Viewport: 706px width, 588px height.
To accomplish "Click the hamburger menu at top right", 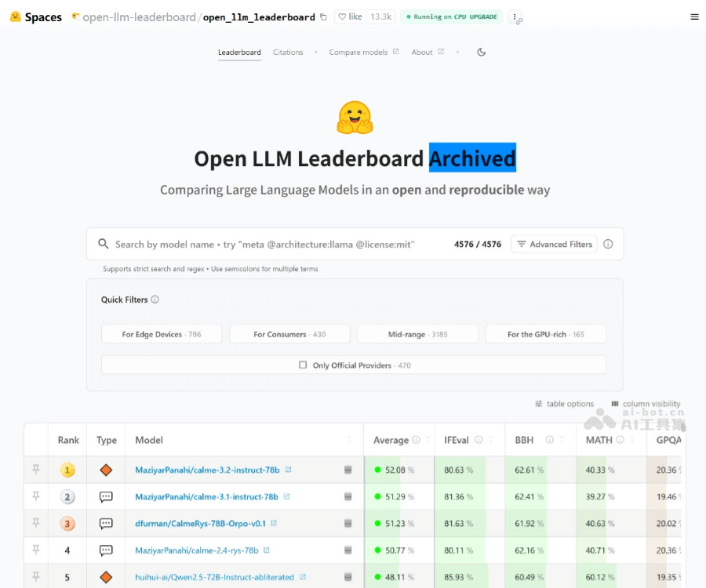I will [x=694, y=16].
